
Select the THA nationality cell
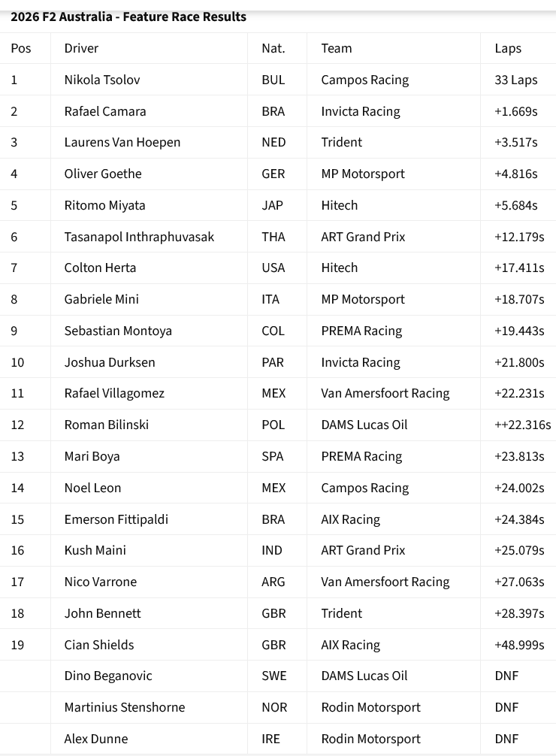click(273, 237)
